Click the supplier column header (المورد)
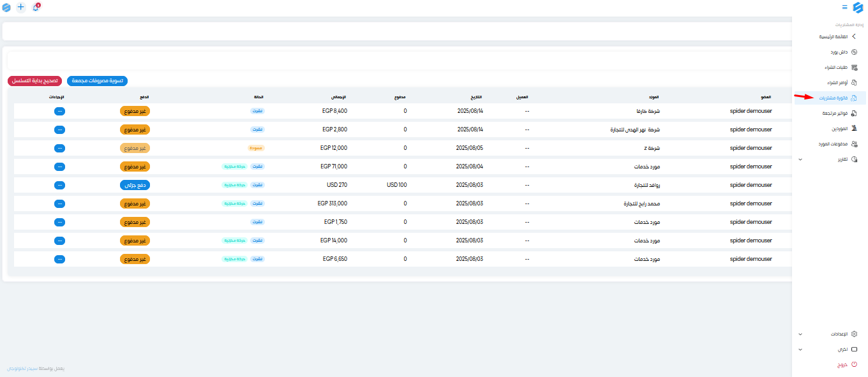Viewport: 868px width, 377px height. (x=654, y=97)
